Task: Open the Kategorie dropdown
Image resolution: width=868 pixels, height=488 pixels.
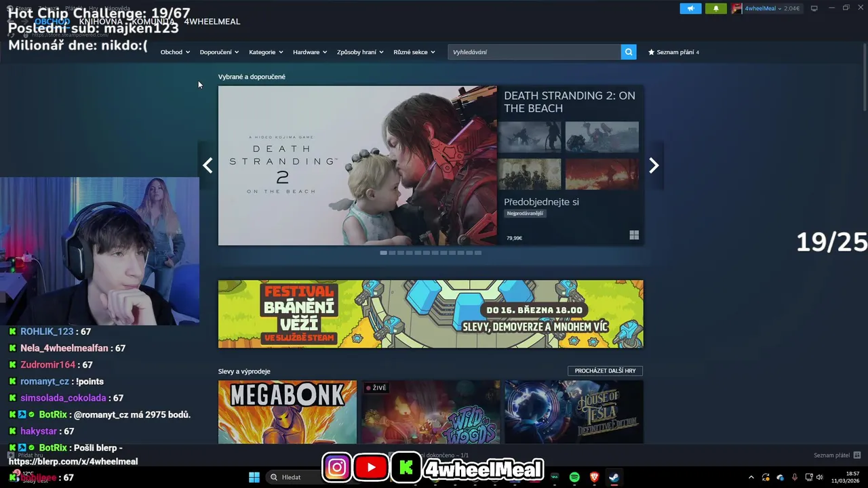Action: (x=266, y=52)
